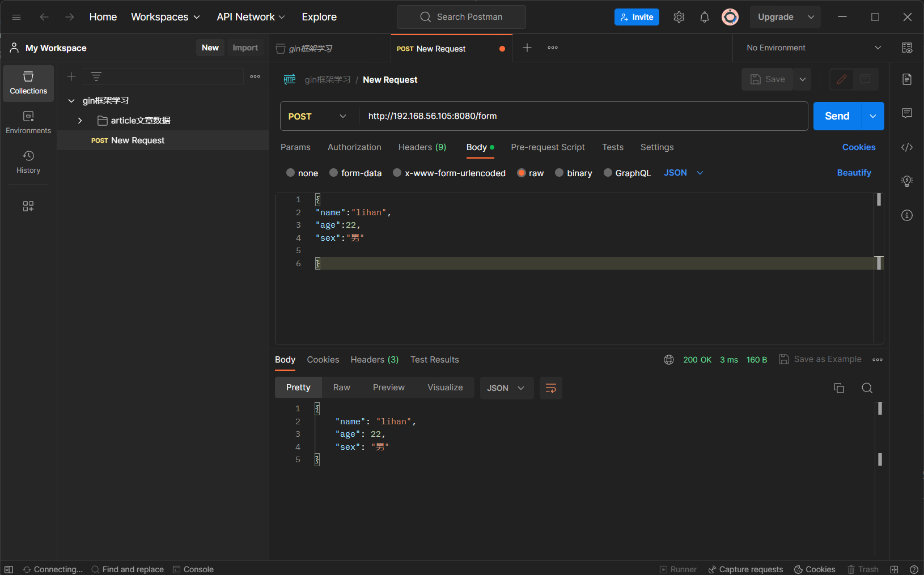The image size is (924, 575).
Task: Open the hamburger menu icon
Action: pos(16,17)
